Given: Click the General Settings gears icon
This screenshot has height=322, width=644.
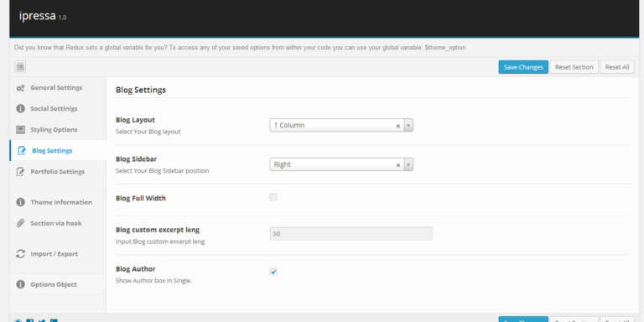Looking at the screenshot, I should tap(20, 88).
